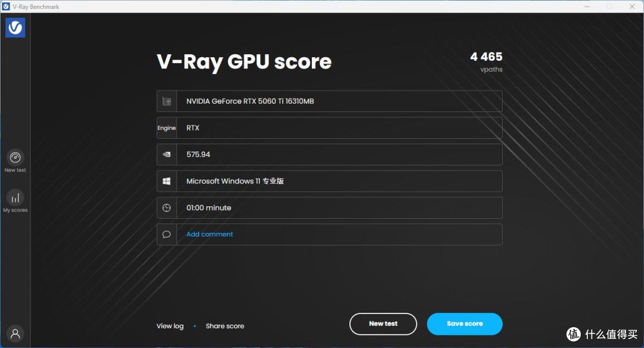This screenshot has width=644, height=348.
Task: Click the NVIDIA driver icon beside 575.94
Action: coord(167,155)
